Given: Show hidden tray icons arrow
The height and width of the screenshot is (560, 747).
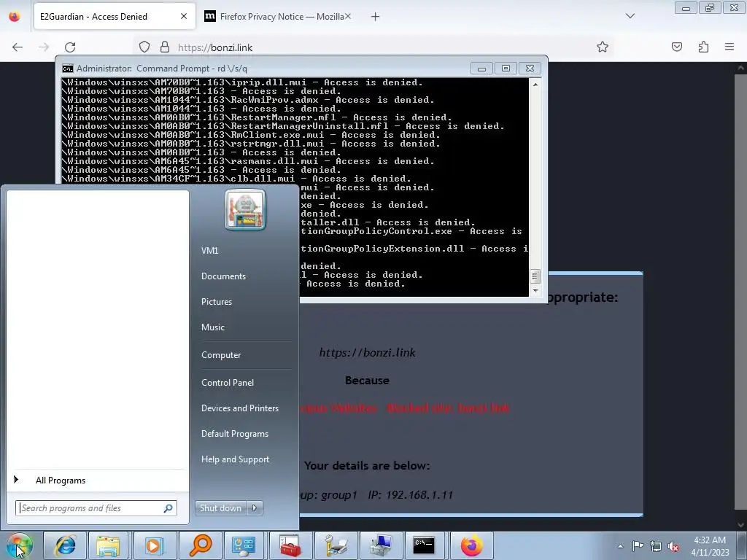Looking at the screenshot, I should (620, 546).
